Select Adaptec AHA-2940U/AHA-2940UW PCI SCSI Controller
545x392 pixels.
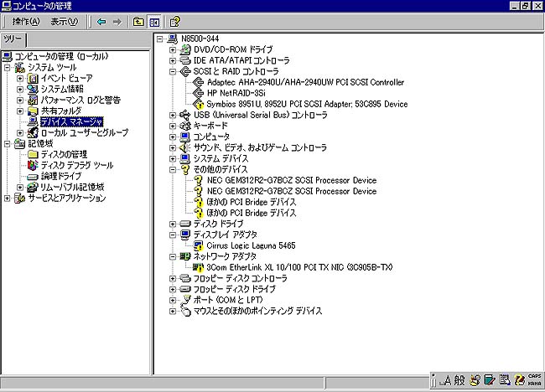[305, 82]
